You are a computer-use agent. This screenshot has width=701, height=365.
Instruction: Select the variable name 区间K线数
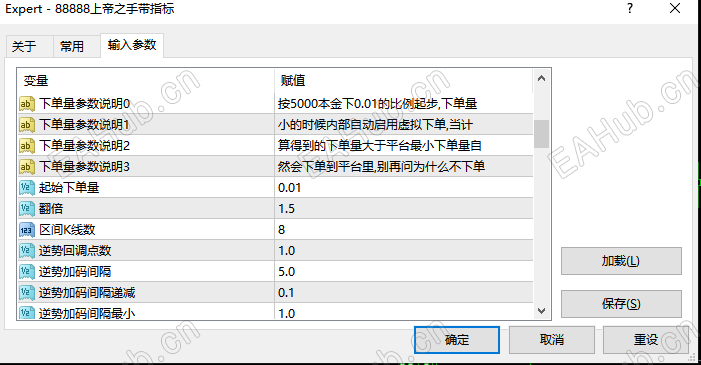[67, 230]
